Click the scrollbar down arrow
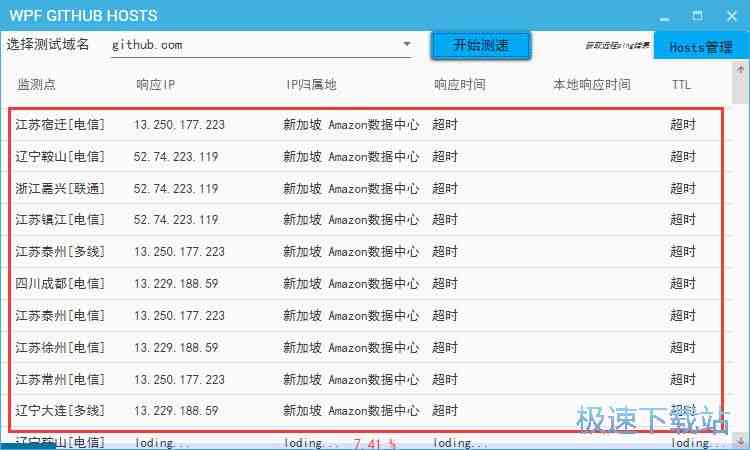750x450 pixels. coord(740,440)
